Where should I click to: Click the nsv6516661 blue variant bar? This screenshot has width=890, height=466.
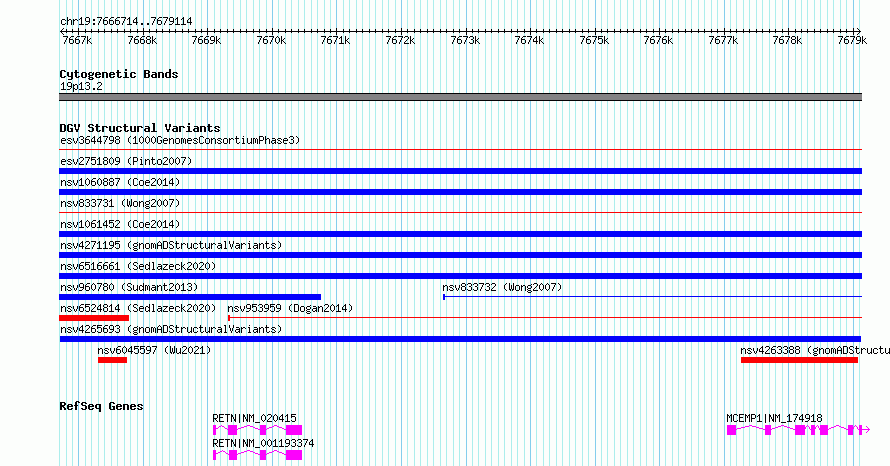pyautogui.click(x=460, y=276)
